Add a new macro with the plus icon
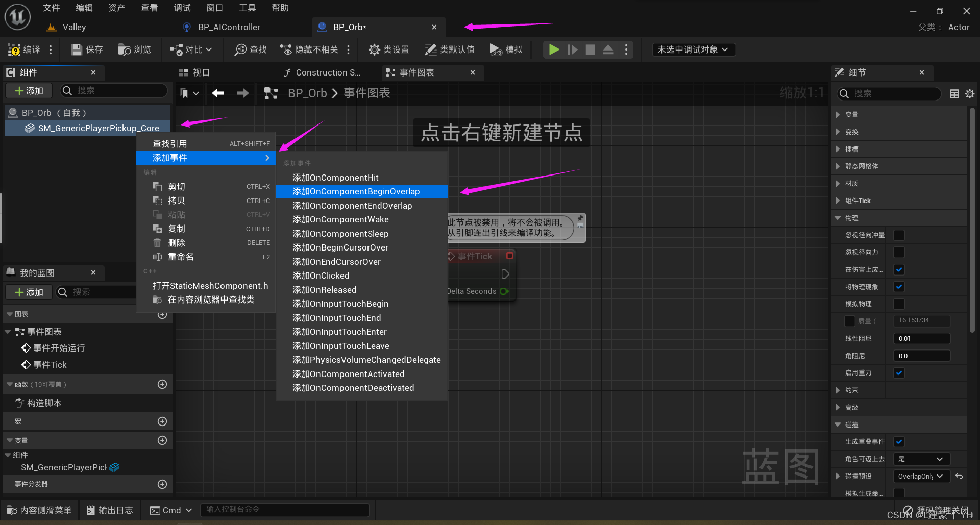 coord(162,421)
